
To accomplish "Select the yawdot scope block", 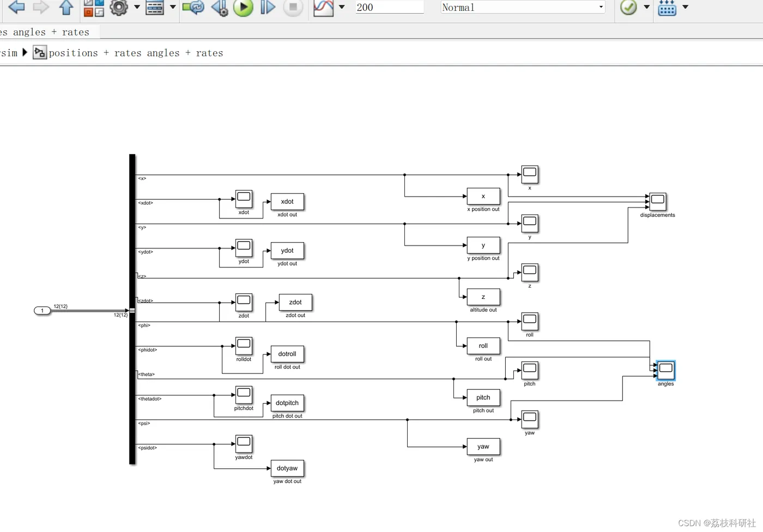I will click(244, 444).
